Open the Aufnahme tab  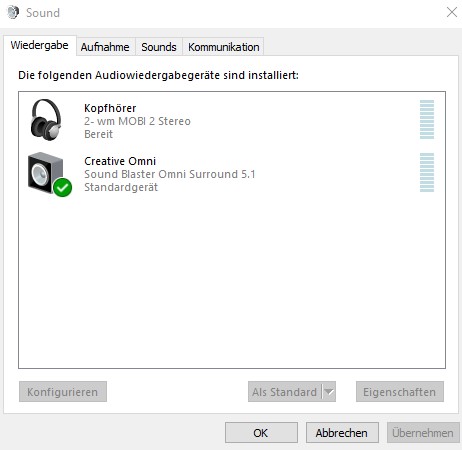pyautogui.click(x=105, y=47)
